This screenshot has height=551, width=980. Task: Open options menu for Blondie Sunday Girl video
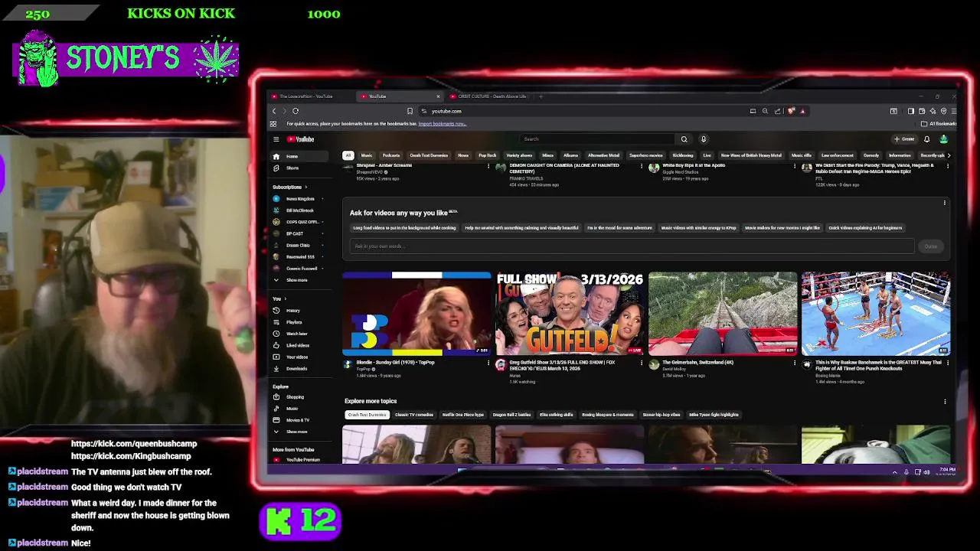click(488, 363)
